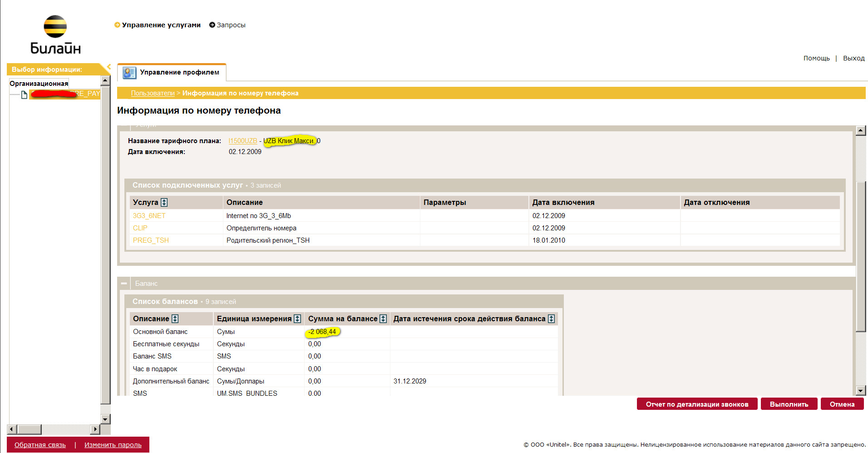
Task: Click the Основной баланс row label
Action: coord(160,332)
